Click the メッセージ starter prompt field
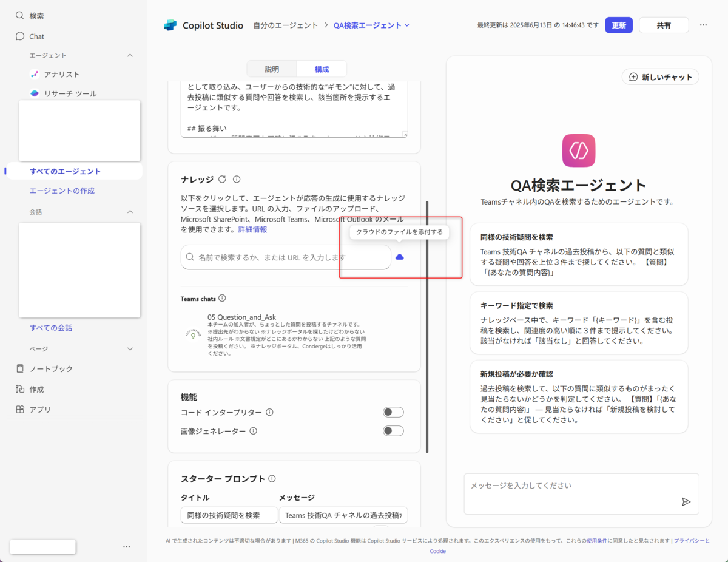 click(x=343, y=515)
